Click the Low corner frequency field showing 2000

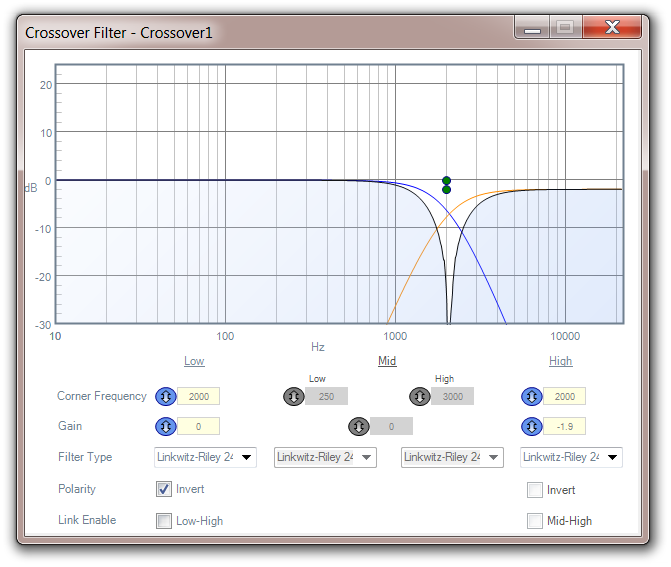click(x=199, y=396)
